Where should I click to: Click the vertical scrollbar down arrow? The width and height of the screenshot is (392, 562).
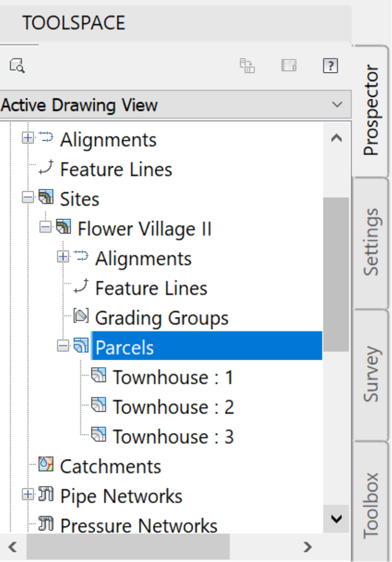336,519
